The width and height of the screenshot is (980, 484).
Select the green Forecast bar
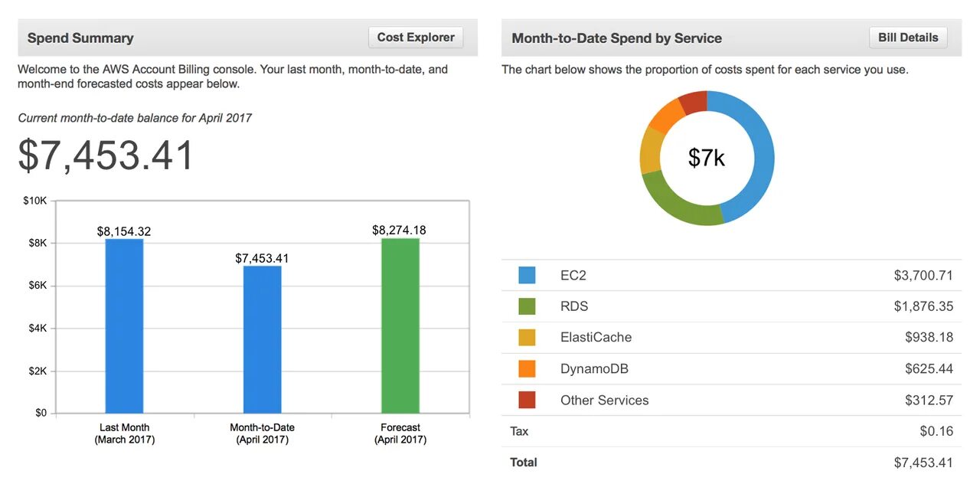(400, 325)
